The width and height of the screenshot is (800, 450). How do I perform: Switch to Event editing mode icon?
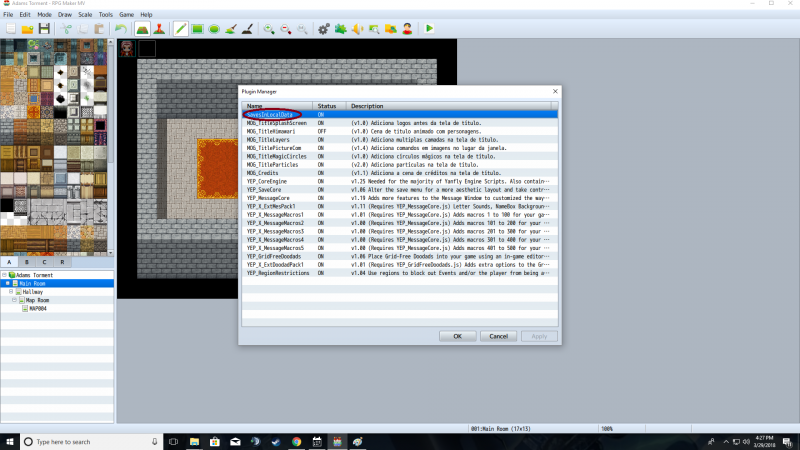pos(159,29)
